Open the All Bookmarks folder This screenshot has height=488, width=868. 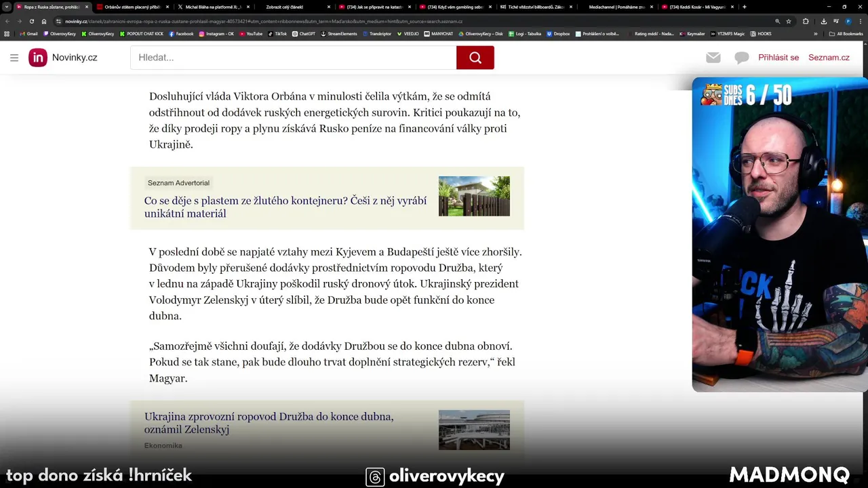846,33
